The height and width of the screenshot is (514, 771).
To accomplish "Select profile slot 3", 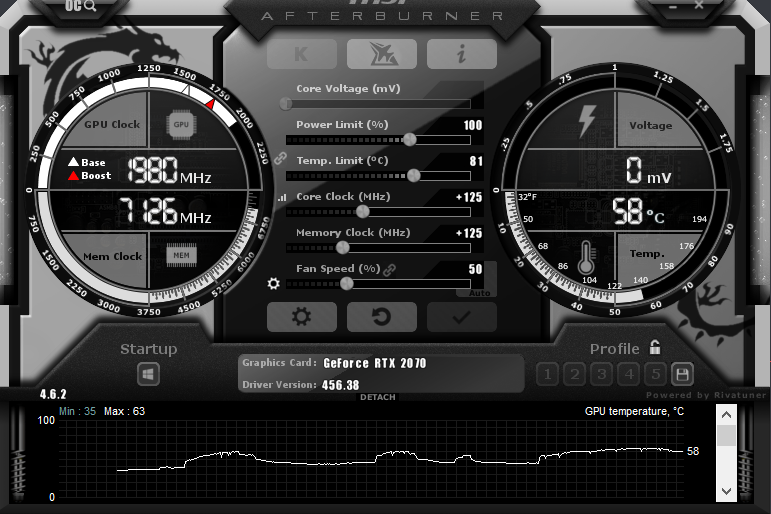I will tap(601, 374).
